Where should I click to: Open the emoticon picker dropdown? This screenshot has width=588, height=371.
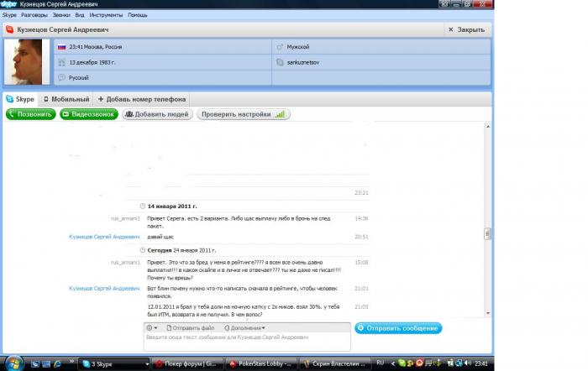(x=152, y=328)
